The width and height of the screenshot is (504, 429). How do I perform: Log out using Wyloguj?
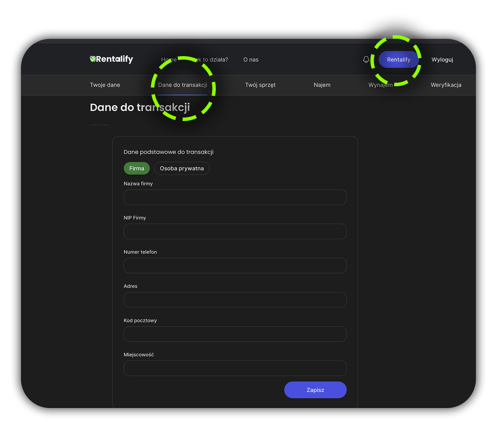click(442, 59)
